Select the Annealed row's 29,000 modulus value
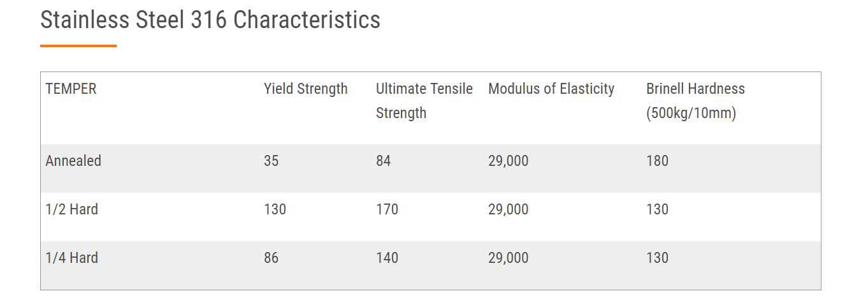Viewport: 868px width, 305px height. click(509, 161)
